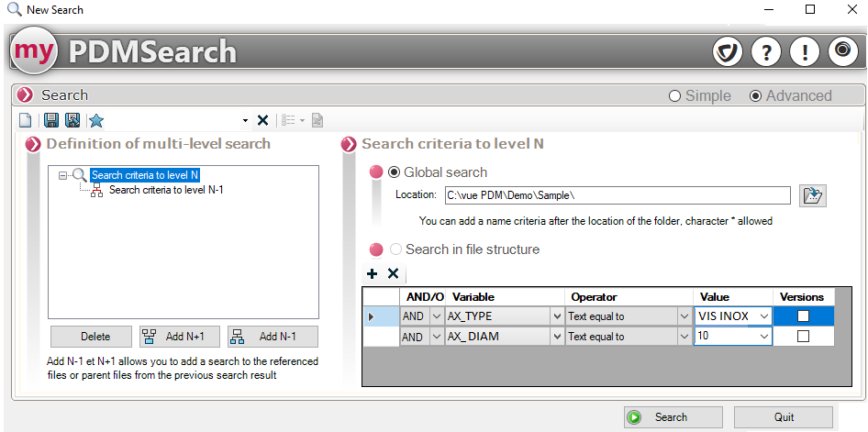Click the plus icon to add criteria

[372, 274]
